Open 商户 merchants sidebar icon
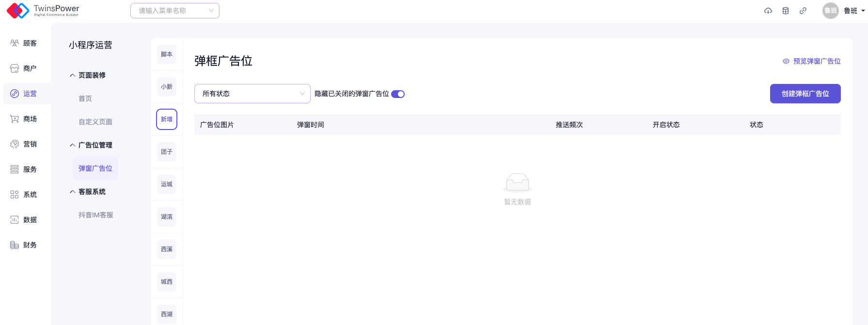This screenshot has height=325, width=868. coord(15,68)
